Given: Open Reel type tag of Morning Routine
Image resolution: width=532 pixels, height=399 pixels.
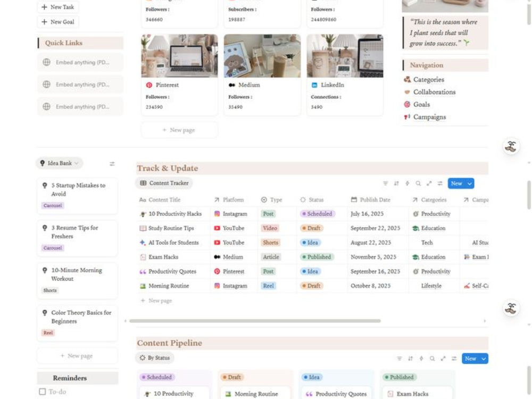Looking at the screenshot, I should pyautogui.click(x=268, y=286).
